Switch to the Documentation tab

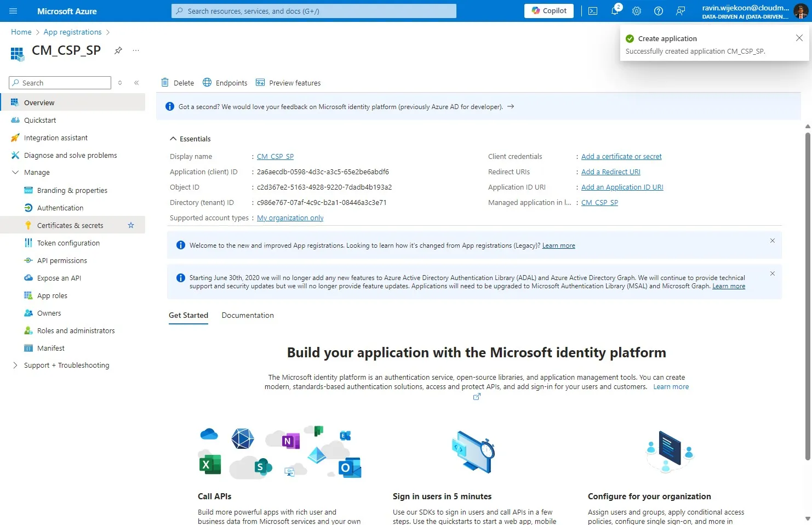[248, 315]
